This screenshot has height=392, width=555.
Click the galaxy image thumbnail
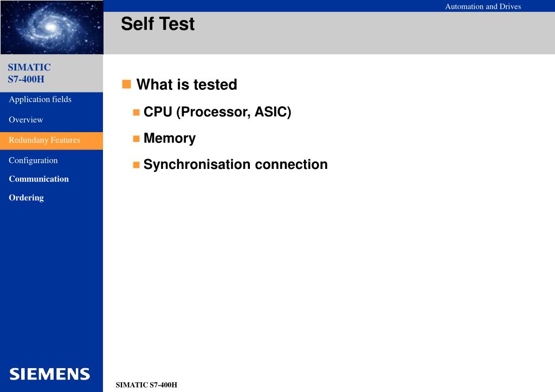click(x=51, y=27)
